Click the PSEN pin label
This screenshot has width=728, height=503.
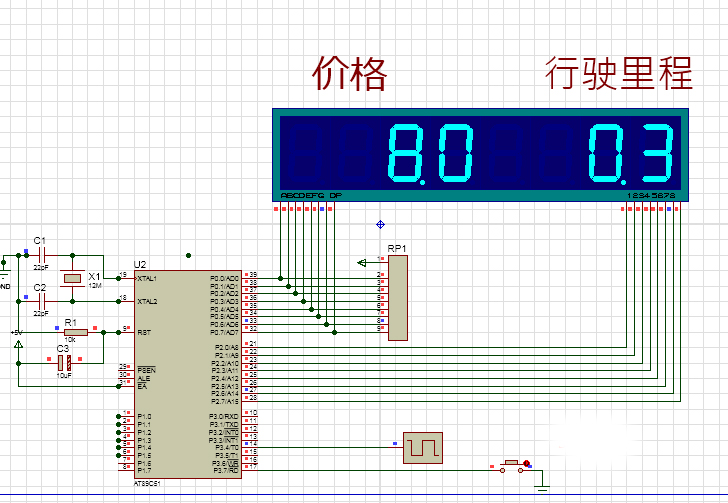tap(147, 370)
